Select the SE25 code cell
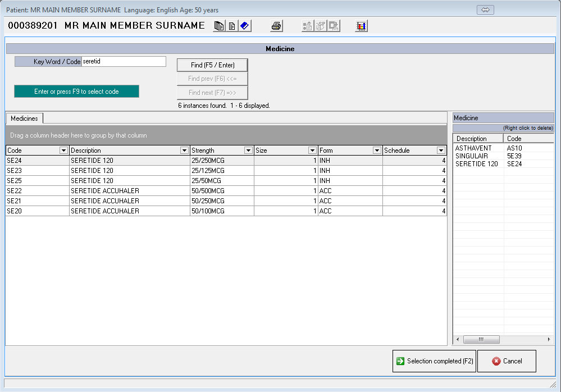 pos(37,181)
